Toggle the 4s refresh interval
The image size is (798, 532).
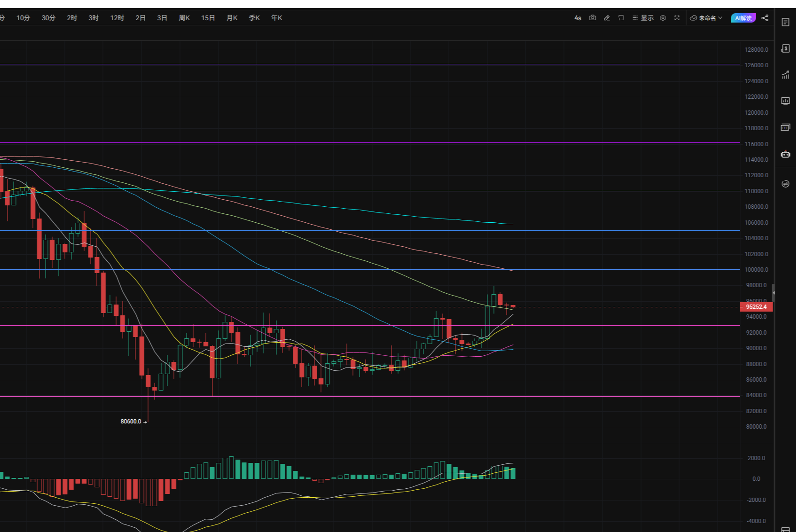coord(578,18)
